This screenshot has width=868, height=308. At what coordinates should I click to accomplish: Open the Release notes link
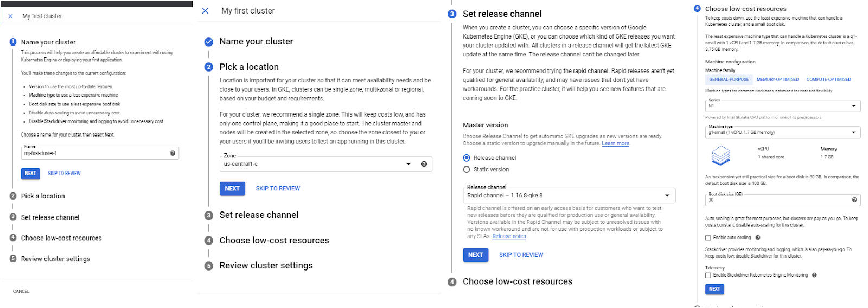pos(508,236)
